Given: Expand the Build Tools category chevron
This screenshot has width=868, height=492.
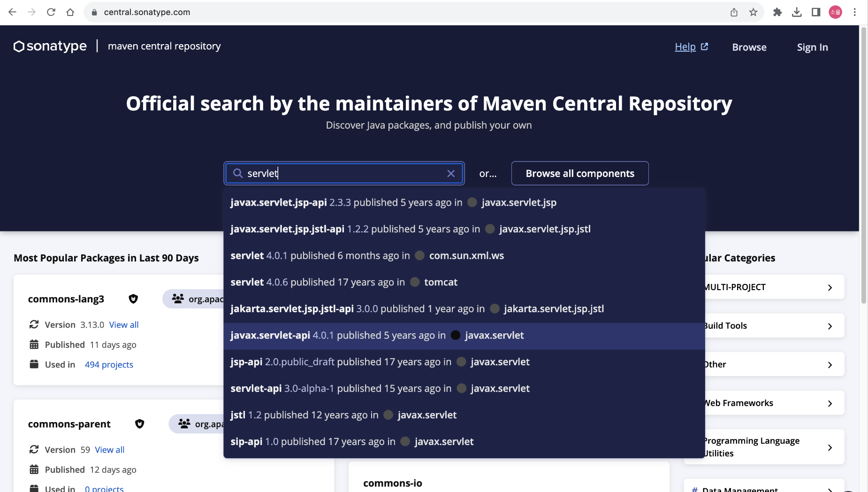Looking at the screenshot, I should (x=830, y=326).
